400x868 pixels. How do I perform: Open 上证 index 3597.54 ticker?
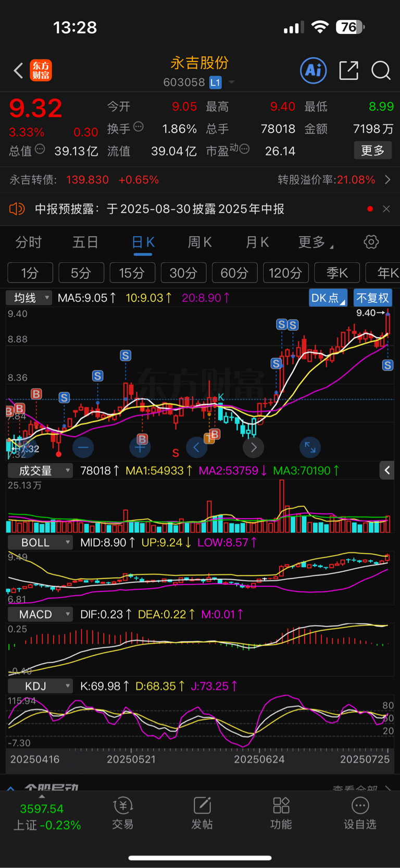pyautogui.click(x=46, y=817)
